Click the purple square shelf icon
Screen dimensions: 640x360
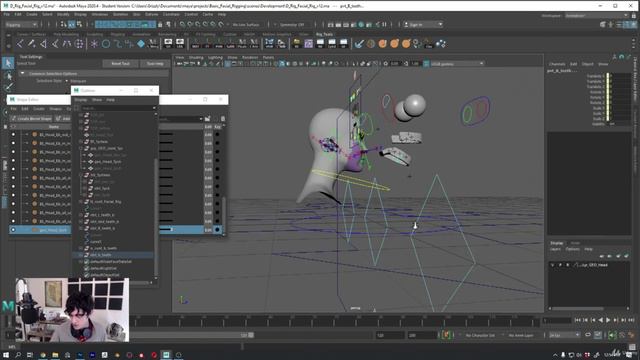[x=308, y=43]
